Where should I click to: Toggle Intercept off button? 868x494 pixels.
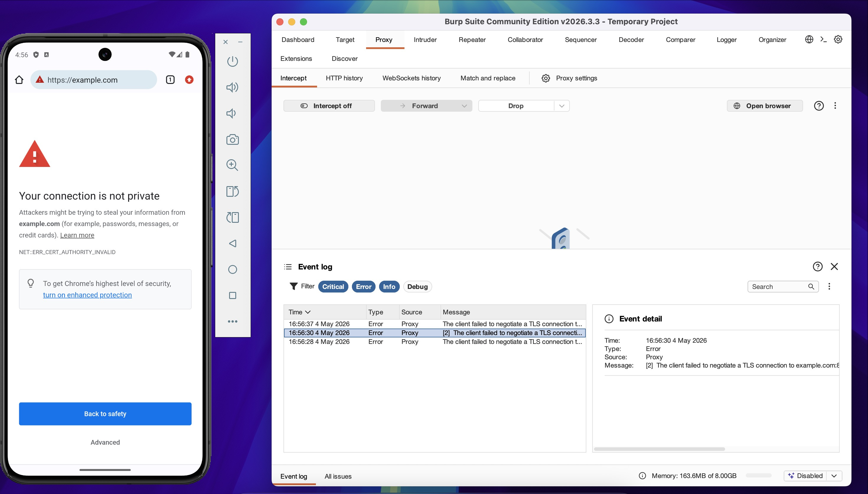[329, 106]
